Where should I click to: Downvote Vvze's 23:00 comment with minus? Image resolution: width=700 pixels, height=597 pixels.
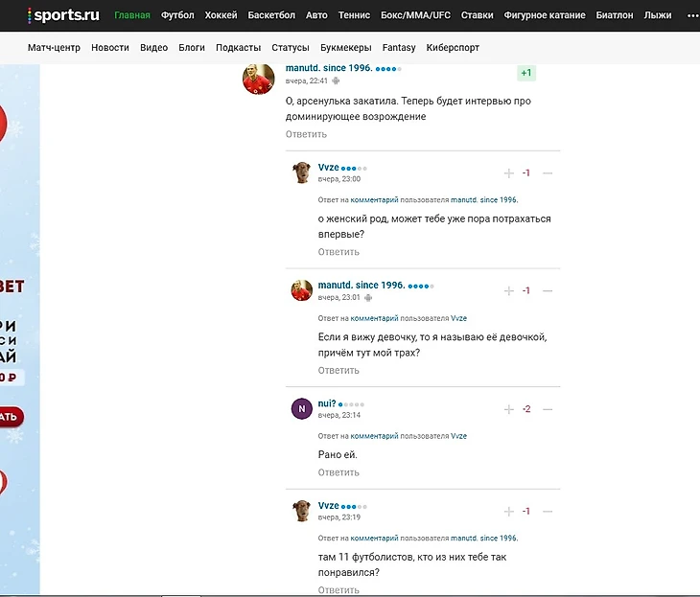tap(548, 173)
